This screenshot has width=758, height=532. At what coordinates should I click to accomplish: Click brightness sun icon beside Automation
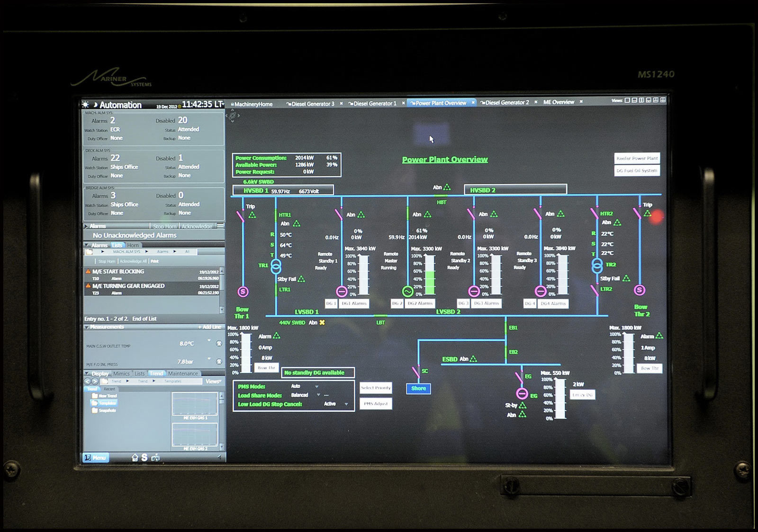86,105
